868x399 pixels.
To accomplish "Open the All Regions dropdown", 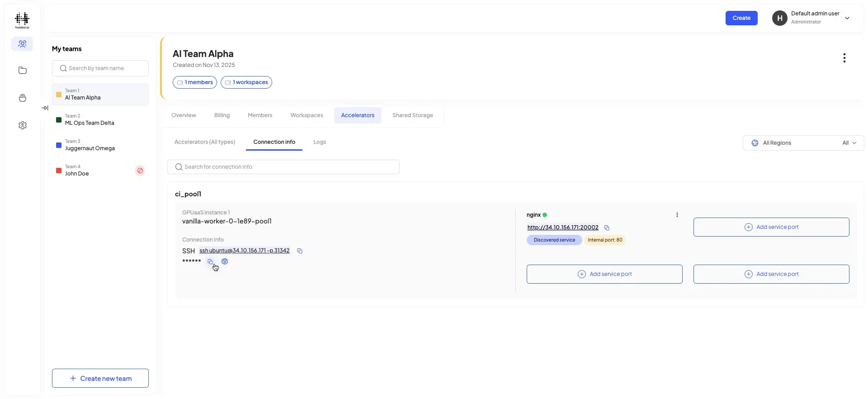I will coord(803,143).
